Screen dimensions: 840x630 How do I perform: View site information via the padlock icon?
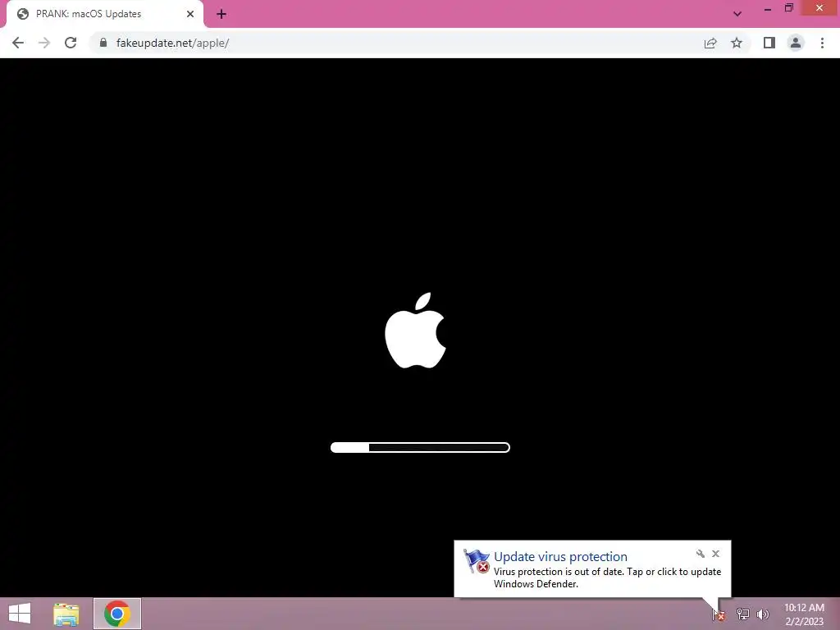[103, 43]
